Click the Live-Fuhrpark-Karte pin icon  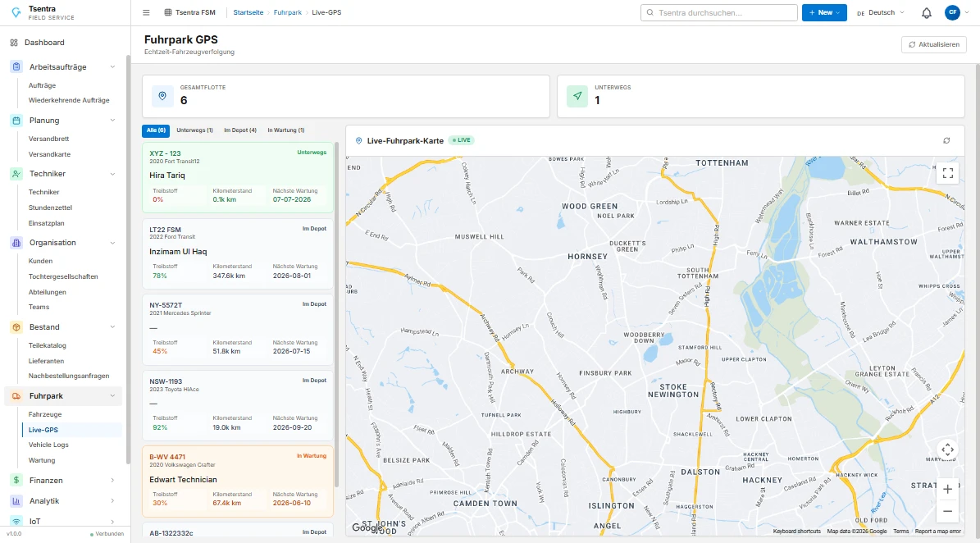coord(358,140)
